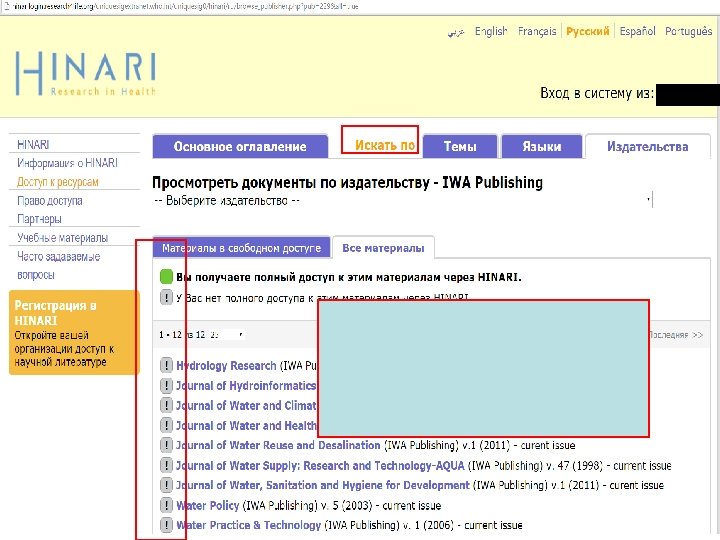Open the 'Языки' tab

point(541,146)
